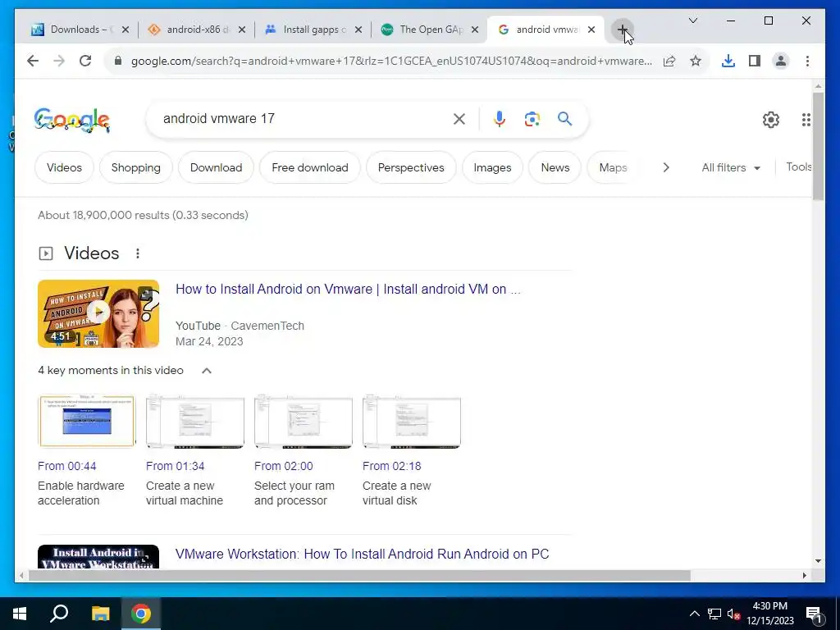Open Chrome profile avatar
The height and width of the screenshot is (630, 840).
[x=781, y=61]
